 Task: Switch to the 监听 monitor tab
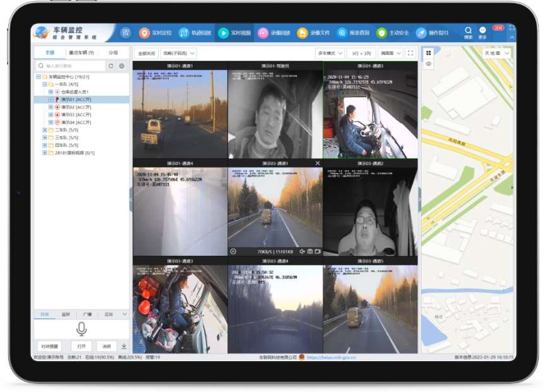click(66, 314)
